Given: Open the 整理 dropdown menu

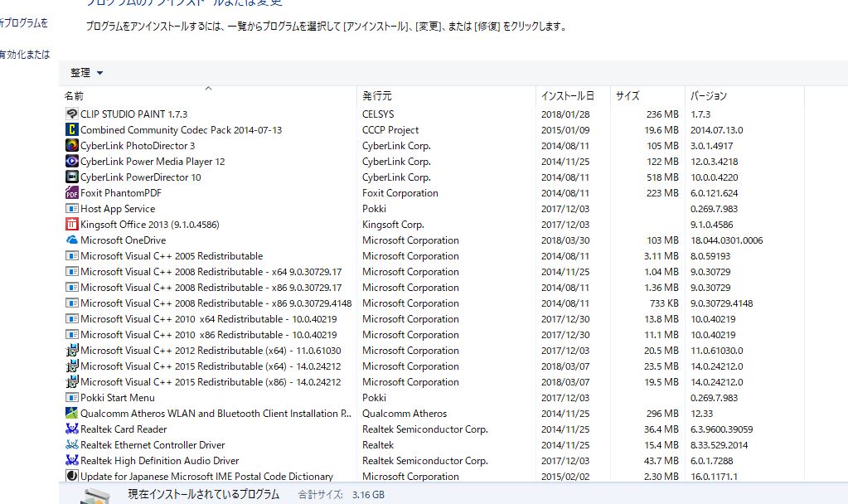Looking at the screenshot, I should (86, 72).
